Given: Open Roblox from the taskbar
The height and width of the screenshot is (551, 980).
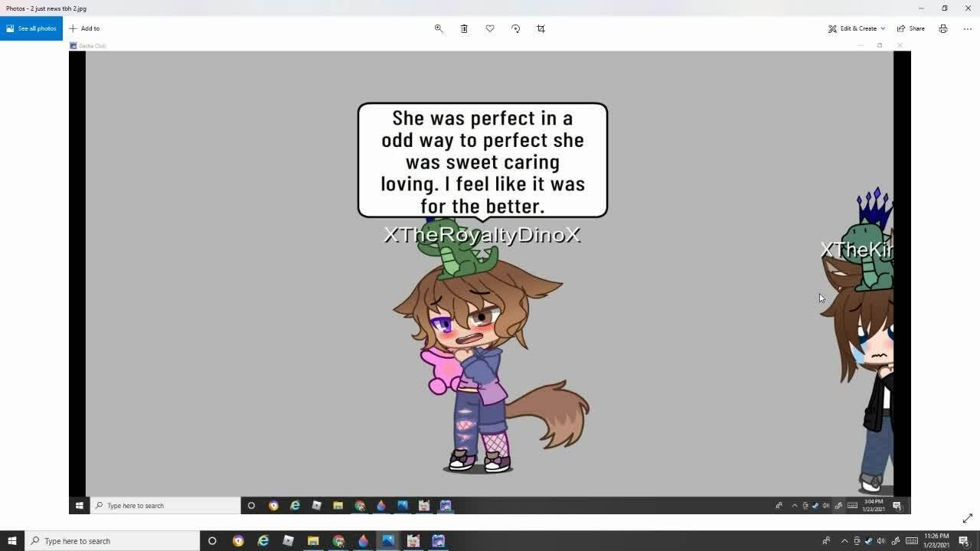Looking at the screenshot, I should coord(288,541).
